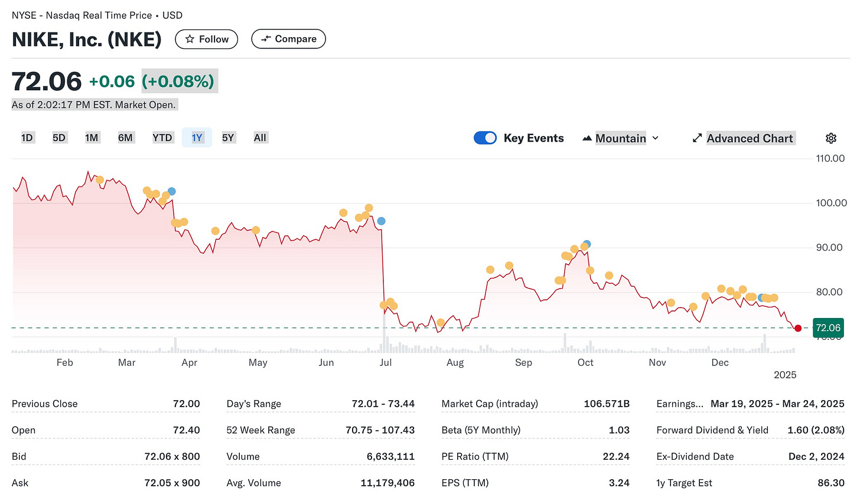The height and width of the screenshot is (504, 860).
Task: Show the 5Y chart range
Action: [228, 138]
